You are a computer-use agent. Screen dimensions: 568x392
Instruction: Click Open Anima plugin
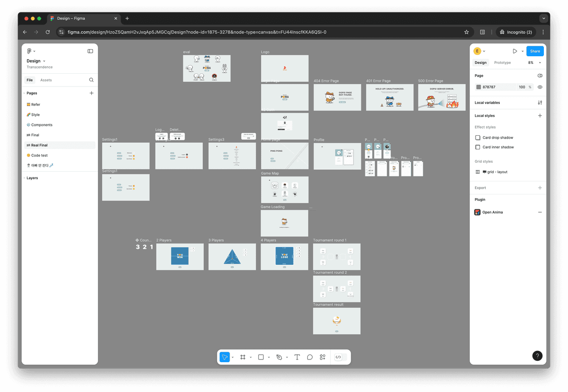[x=493, y=212]
